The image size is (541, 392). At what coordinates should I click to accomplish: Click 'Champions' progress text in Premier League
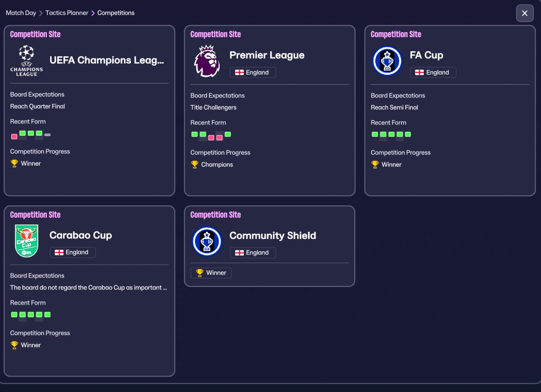tap(217, 164)
